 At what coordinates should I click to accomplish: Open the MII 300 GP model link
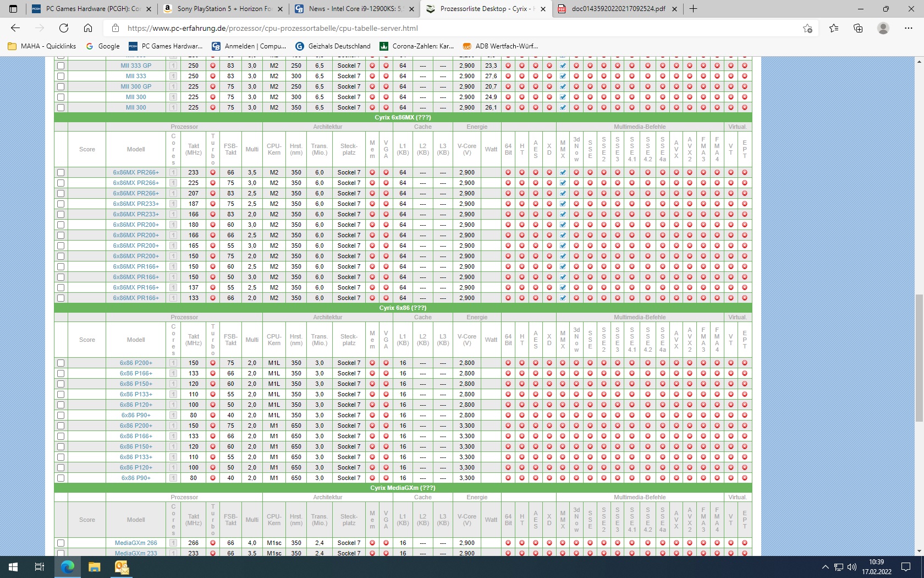click(x=136, y=86)
